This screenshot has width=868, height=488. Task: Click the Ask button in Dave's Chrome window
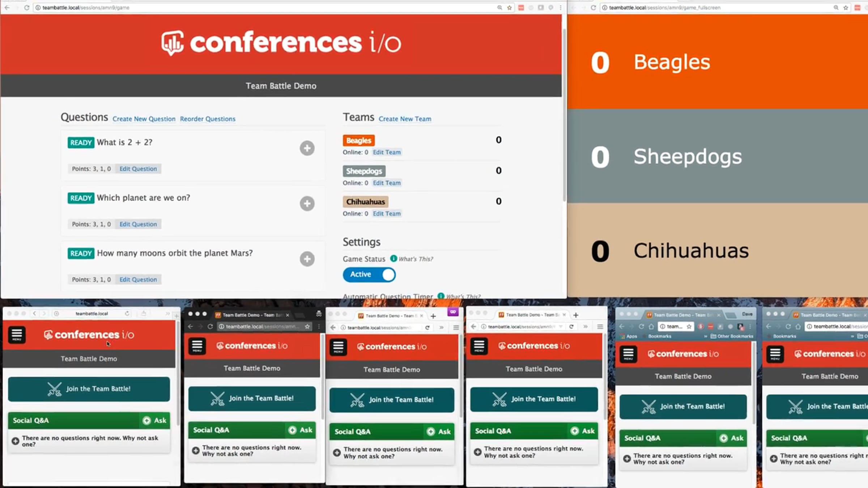click(x=732, y=438)
